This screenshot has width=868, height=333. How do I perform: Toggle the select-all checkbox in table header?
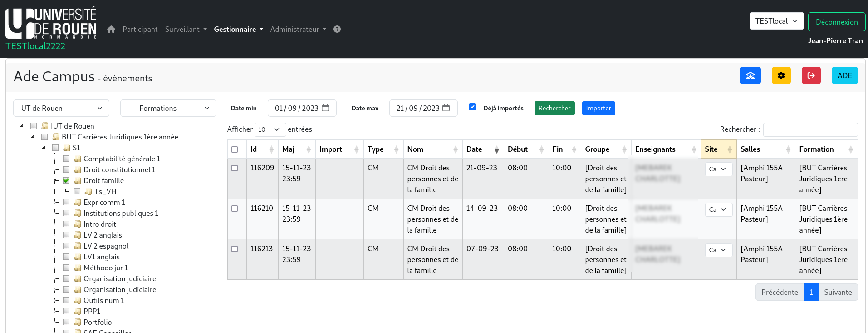[x=235, y=149]
